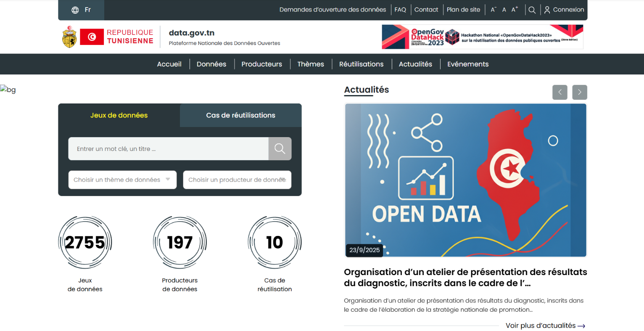Click the keyword search input field

[168, 149]
